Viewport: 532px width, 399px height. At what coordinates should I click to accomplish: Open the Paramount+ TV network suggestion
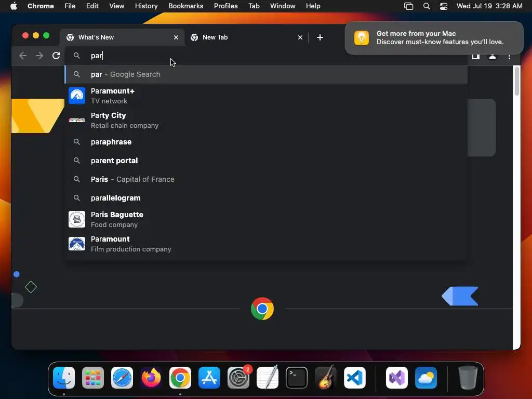tap(266, 96)
